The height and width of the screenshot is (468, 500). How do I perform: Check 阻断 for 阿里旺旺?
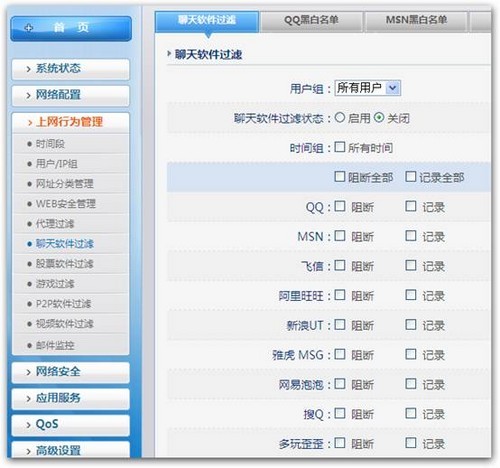pyautogui.click(x=339, y=295)
